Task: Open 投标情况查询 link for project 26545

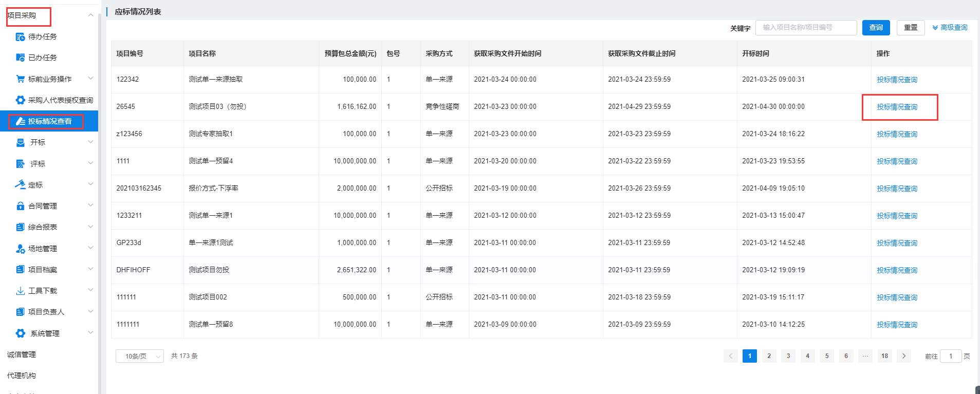Action: click(897, 107)
